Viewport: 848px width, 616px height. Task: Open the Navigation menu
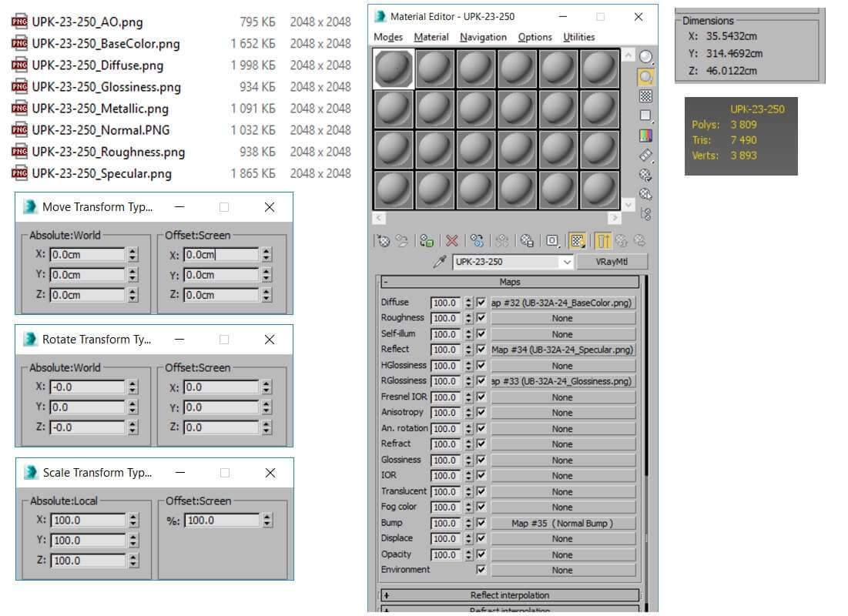(x=483, y=37)
